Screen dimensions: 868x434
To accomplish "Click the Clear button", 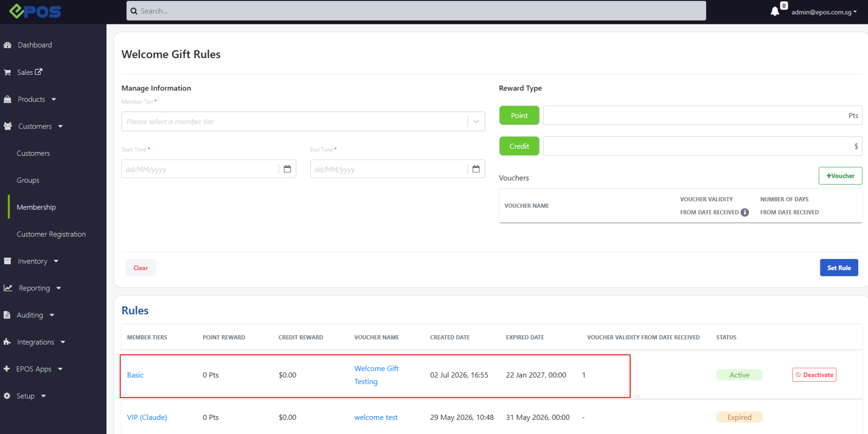I will (x=140, y=268).
